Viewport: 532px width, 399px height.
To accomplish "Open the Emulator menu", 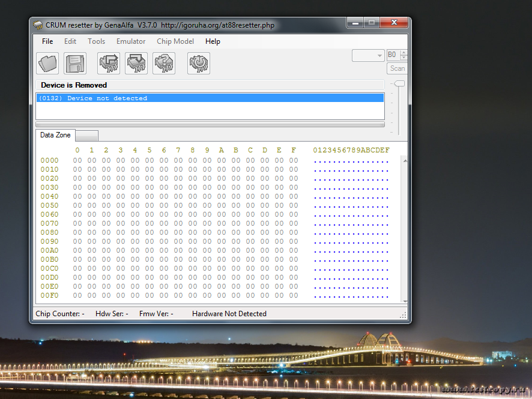I will point(131,41).
